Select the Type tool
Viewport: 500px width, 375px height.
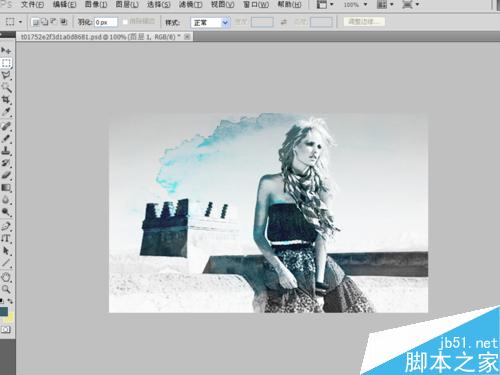coord(6,239)
